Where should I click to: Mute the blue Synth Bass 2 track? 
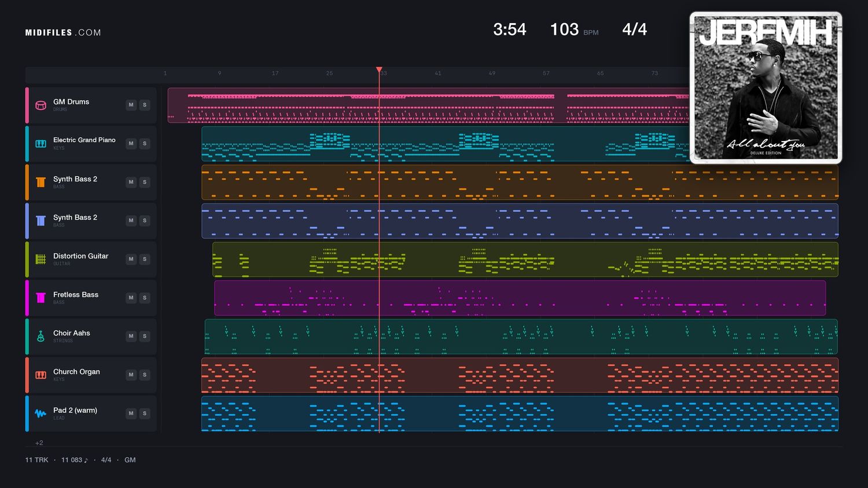131,220
